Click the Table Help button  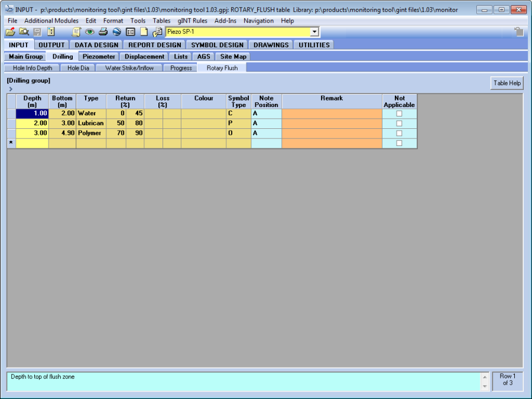507,83
